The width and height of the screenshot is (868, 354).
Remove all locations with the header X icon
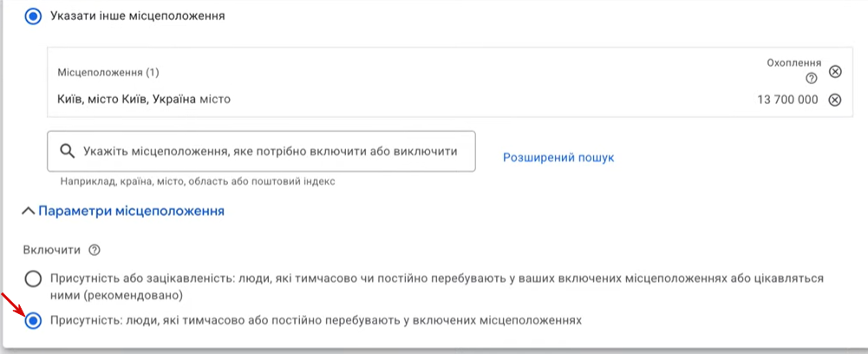coord(835,71)
